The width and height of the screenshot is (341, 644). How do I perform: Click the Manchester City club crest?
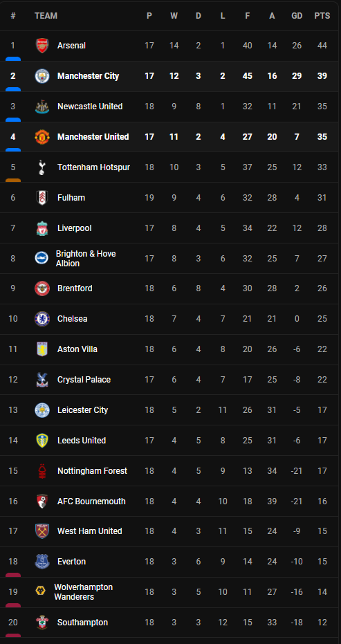click(x=42, y=76)
